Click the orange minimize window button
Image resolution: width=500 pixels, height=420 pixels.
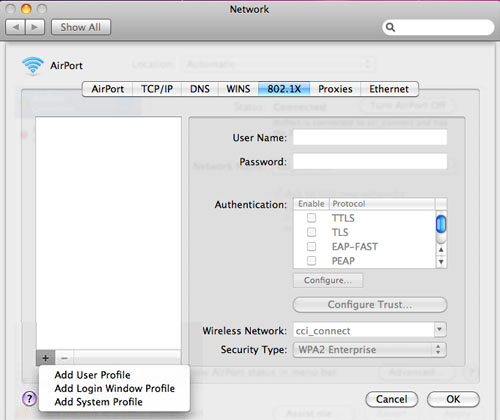(26, 9)
